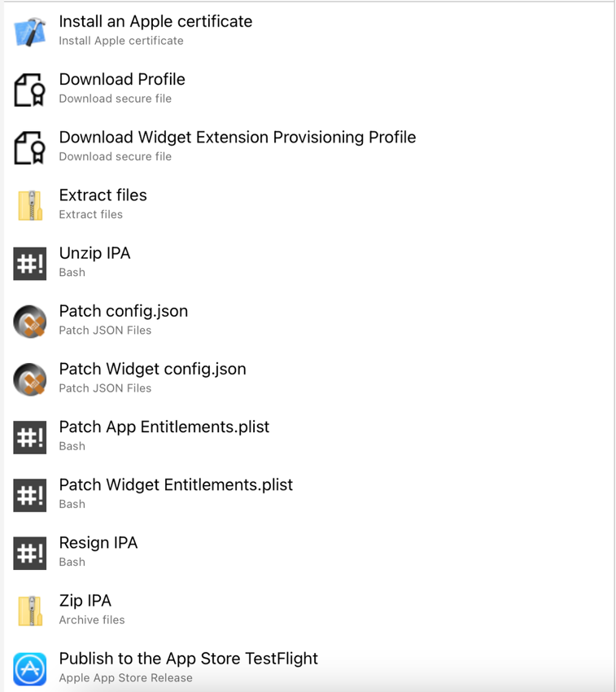Open Publish to the App Store TestFlight task

tap(188, 659)
